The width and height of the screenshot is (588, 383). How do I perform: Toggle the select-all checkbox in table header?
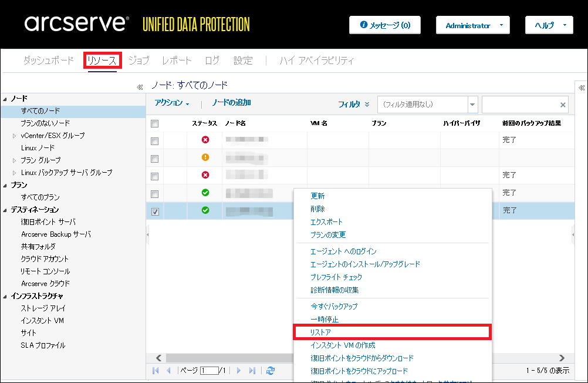pos(154,123)
